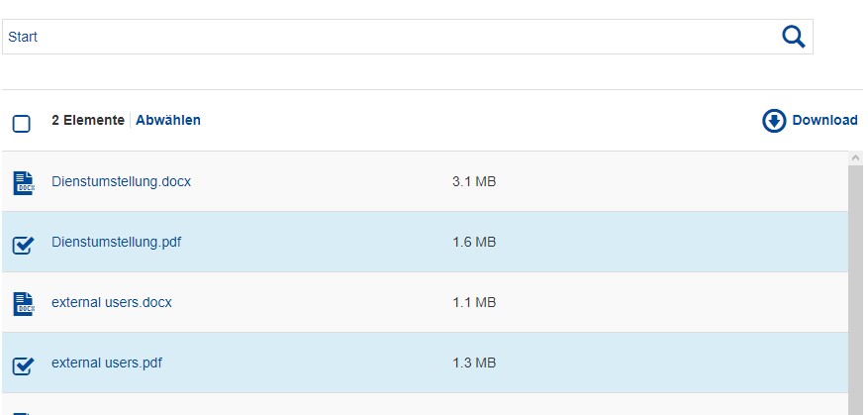868x415 pixels.
Task: Click the Download button label
Action: [x=824, y=121]
